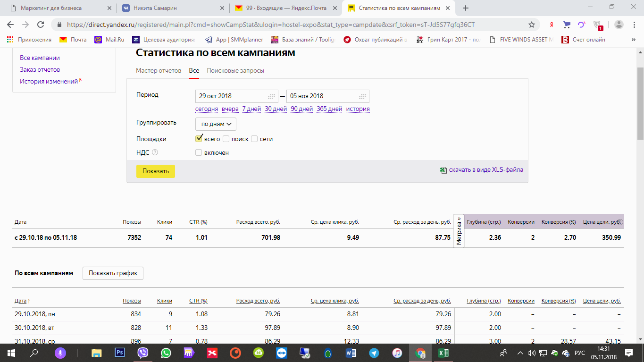644x362 pixels.
Task: Click the Показать график button
Action: pos(113,273)
